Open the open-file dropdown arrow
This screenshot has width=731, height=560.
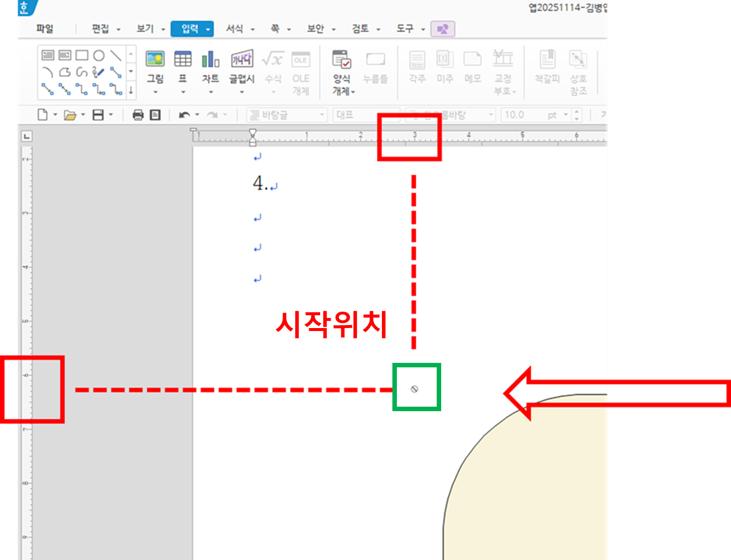[83, 115]
